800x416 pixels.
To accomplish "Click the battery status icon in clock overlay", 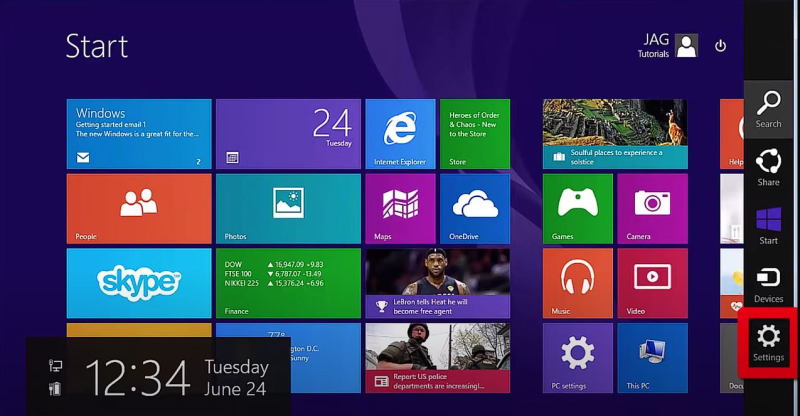I will (x=55, y=389).
